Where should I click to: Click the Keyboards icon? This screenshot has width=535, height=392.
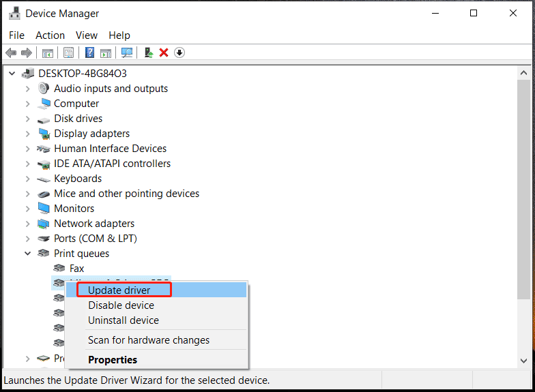(x=44, y=180)
